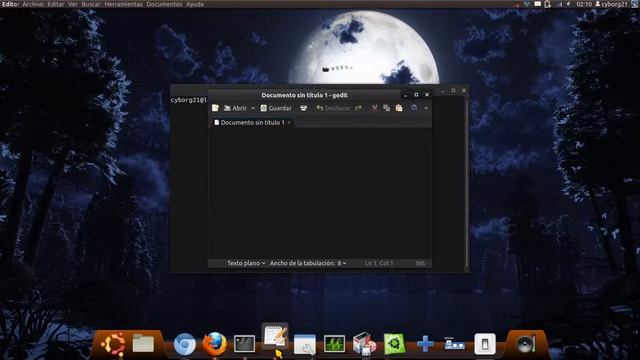Image resolution: width=640 pixels, height=360 pixels.
Task: Click the gedit title bar text
Action: coord(304,95)
